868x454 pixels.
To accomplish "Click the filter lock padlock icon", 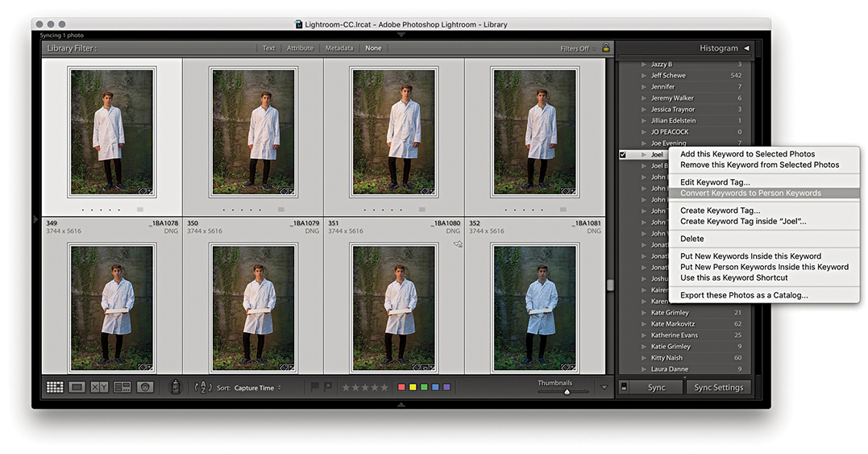I will (605, 48).
